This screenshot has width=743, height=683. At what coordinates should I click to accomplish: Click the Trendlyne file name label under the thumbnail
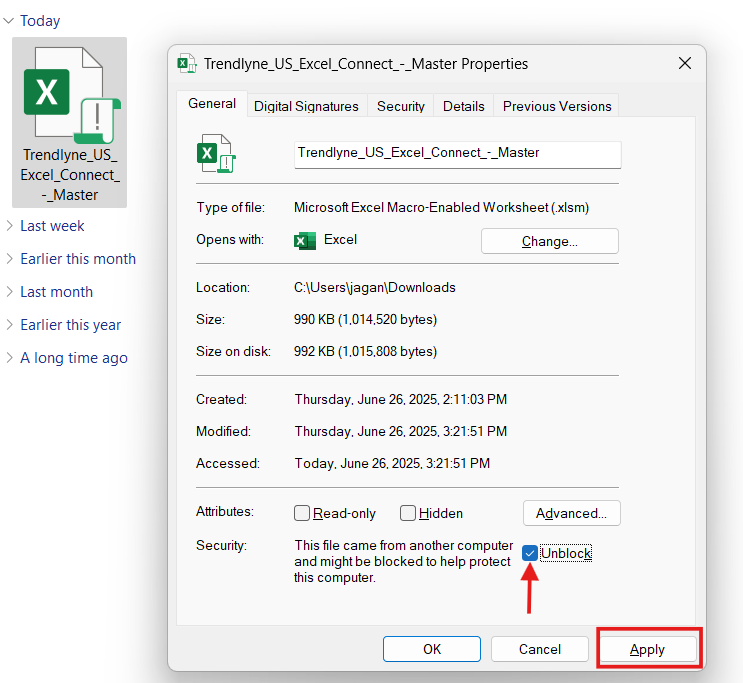pos(70,175)
